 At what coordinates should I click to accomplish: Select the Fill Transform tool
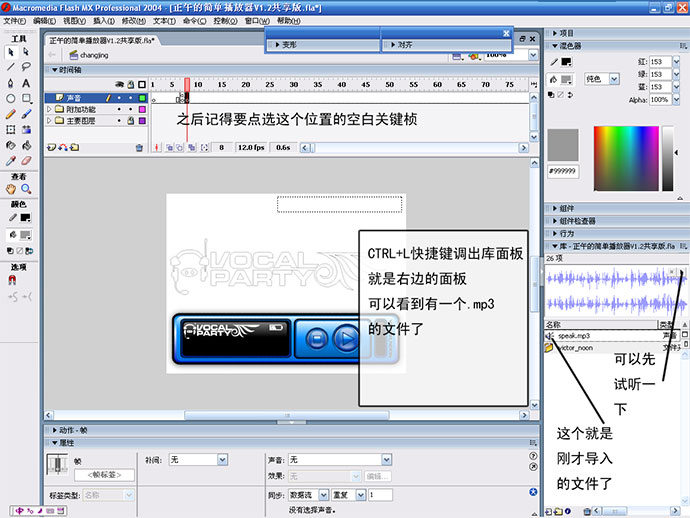coord(26,129)
